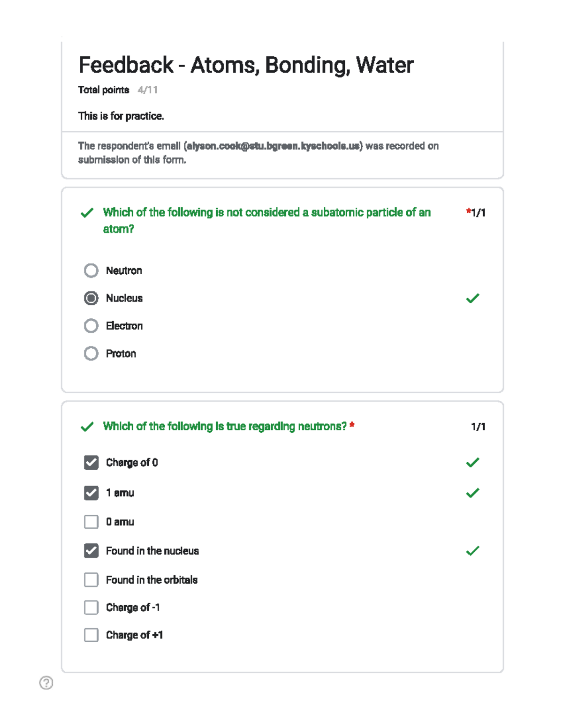Enable Found in the orbitals checkbox
Image resolution: width=563 pixels, height=728 pixels.
pos(91,580)
